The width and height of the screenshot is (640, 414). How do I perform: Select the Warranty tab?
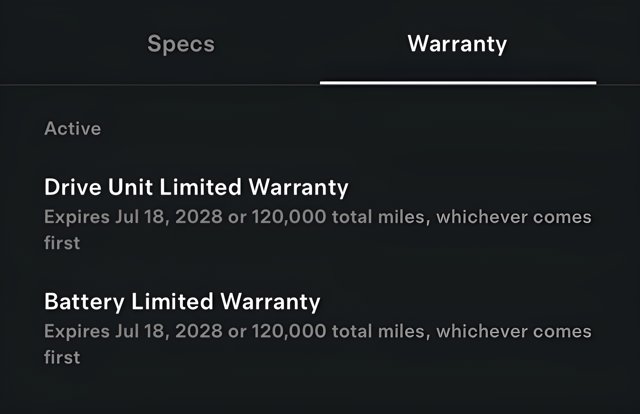(457, 44)
